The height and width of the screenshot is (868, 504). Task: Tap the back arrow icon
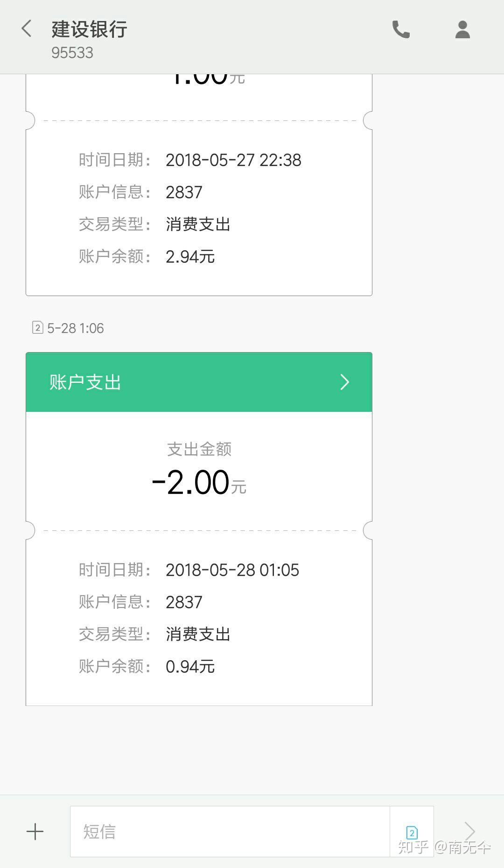click(27, 28)
